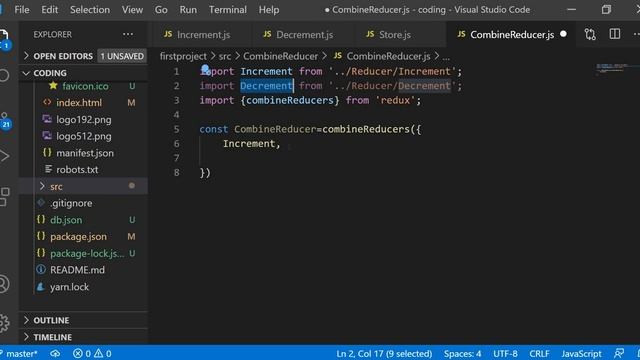640x360 pixels.
Task: Click line number 5 in the gutter
Action: pos(176,129)
